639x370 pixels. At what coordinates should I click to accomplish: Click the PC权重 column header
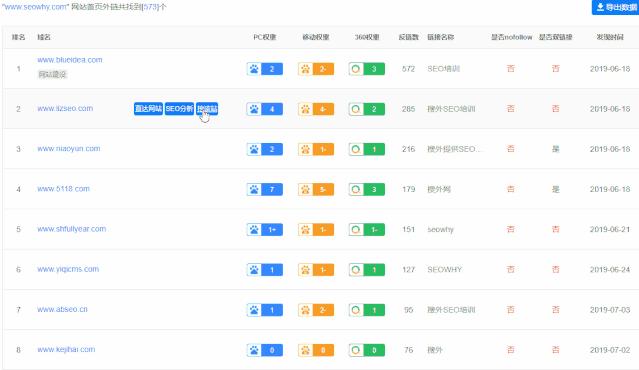tap(265, 37)
